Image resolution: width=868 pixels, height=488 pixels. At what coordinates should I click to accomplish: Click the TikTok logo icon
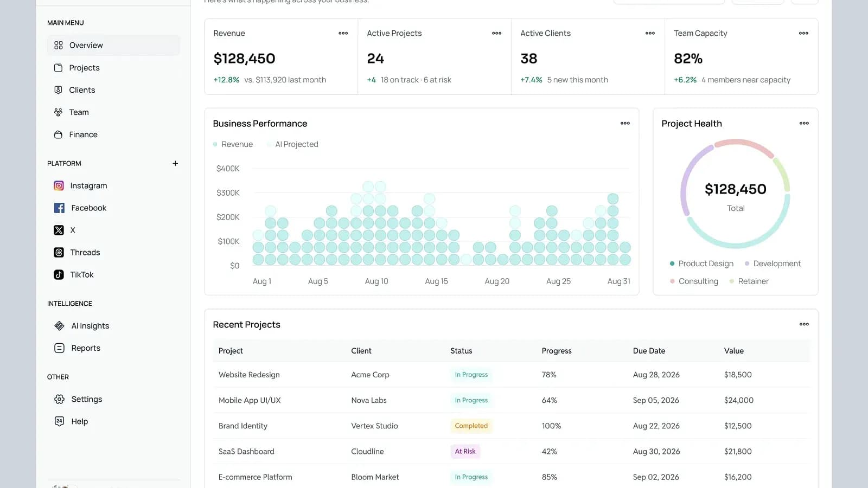pyautogui.click(x=59, y=274)
